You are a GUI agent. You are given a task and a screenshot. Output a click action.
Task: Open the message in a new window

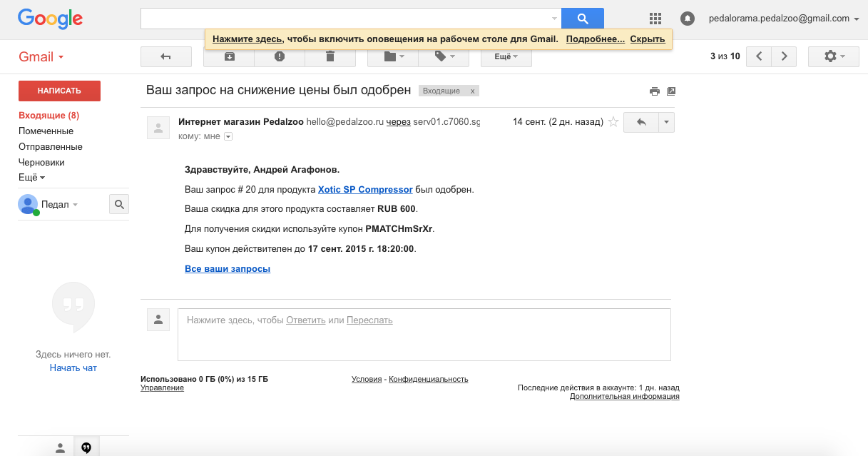pyautogui.click(x=670, y=91)
